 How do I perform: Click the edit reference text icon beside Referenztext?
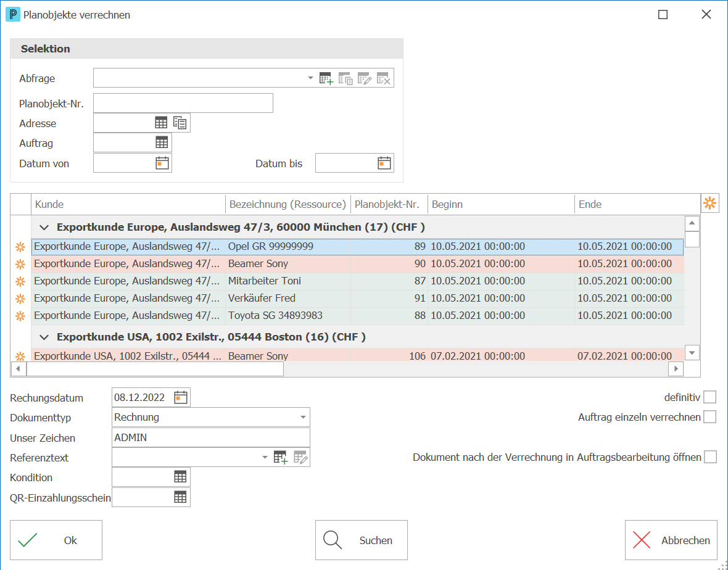(x=300, y=457)
